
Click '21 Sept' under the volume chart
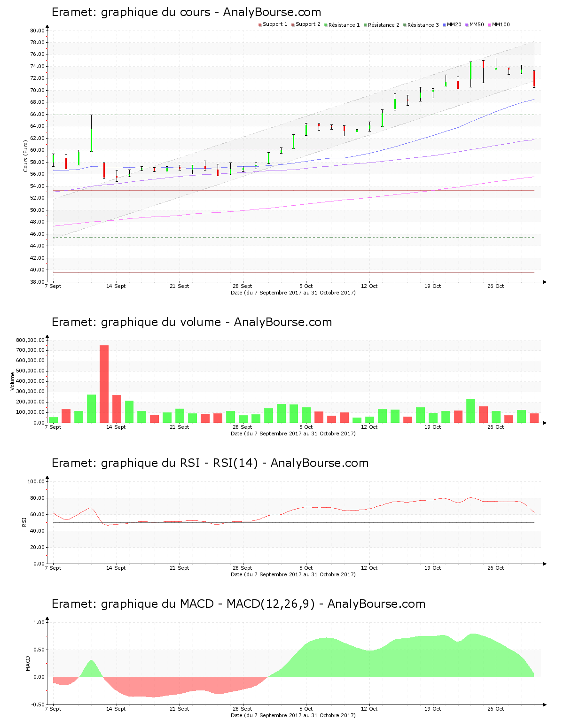tap(180, 427)
